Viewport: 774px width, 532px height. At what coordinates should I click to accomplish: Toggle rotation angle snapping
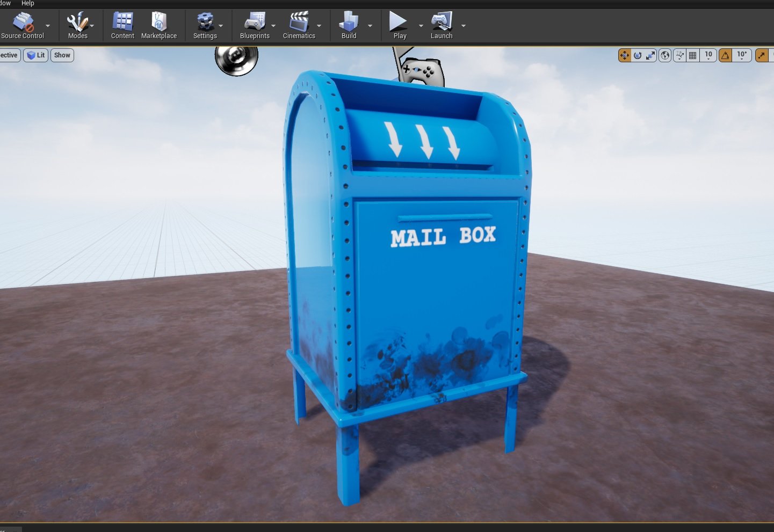coord(726,55)
